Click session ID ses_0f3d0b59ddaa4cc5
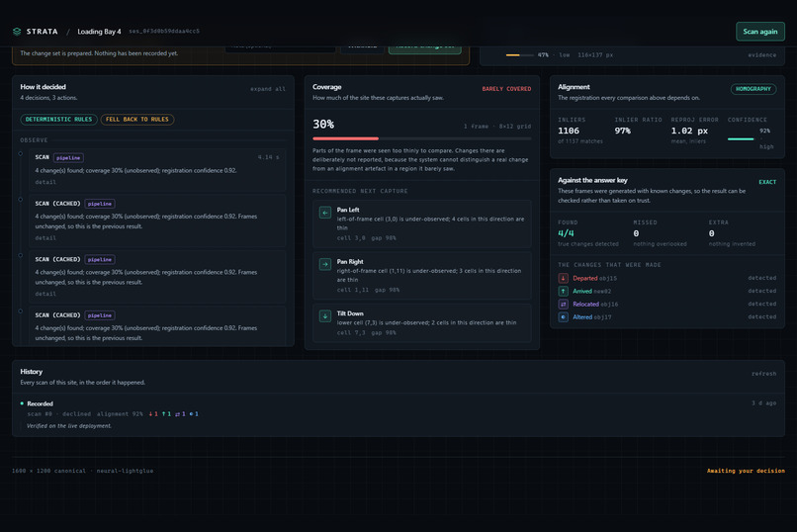This screenshot has width=797, height=532. tap(164, 31)
